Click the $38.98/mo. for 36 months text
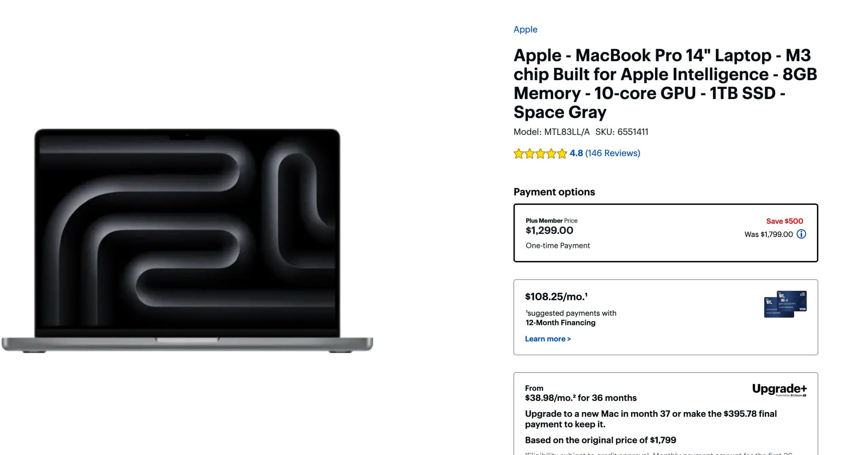Viewport: 868px width, 455px height. (x=580, y=398)
